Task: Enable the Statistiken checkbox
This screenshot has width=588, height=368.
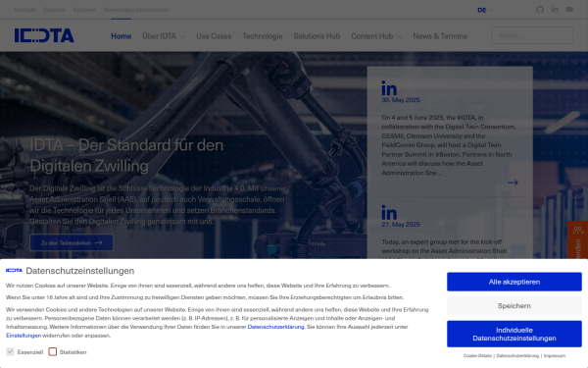Action: click(53, 351)
